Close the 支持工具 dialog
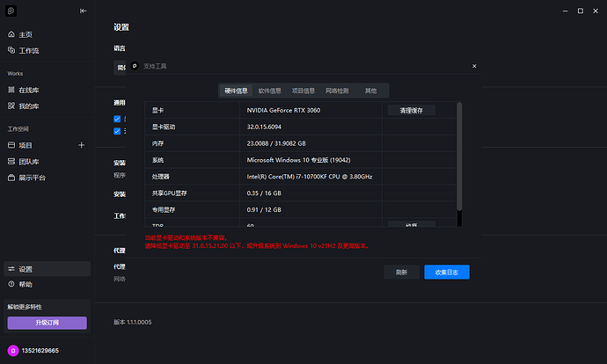The width and height of the screenshot is (607, 364). tap(474, 66)
